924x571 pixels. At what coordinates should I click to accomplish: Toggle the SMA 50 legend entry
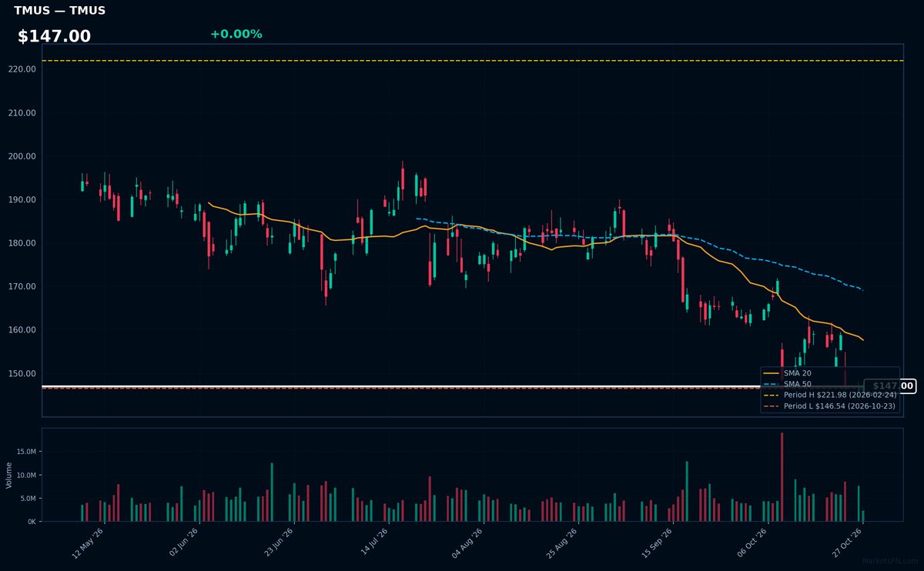786,384
